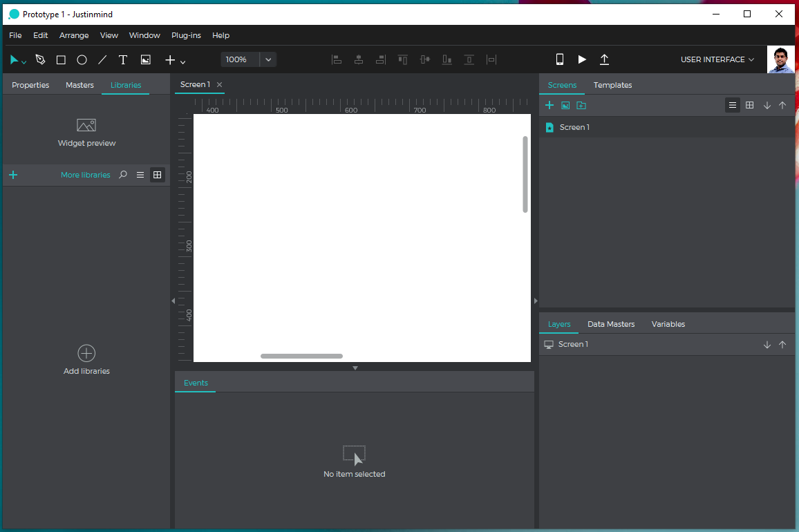This screenshot has height=532, width=799.
Task: Click the share/publish upload icon
Action: coord(604,60)
